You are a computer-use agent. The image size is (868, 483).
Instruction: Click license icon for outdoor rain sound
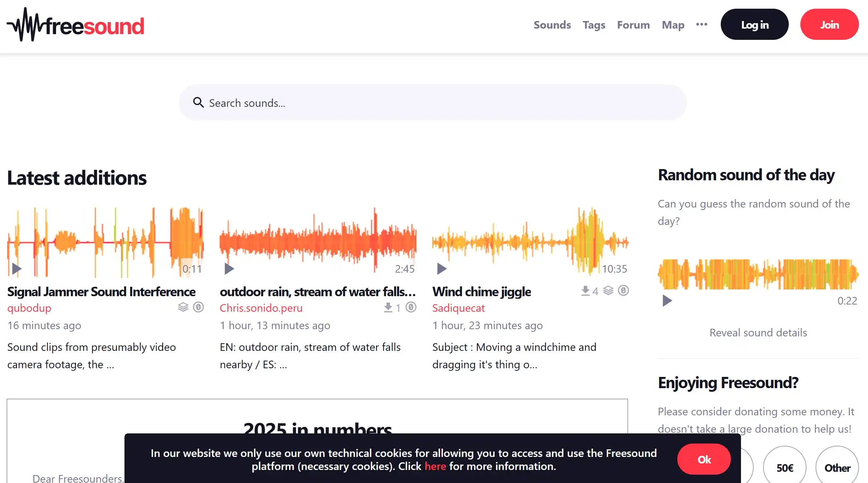click(411, 307)
